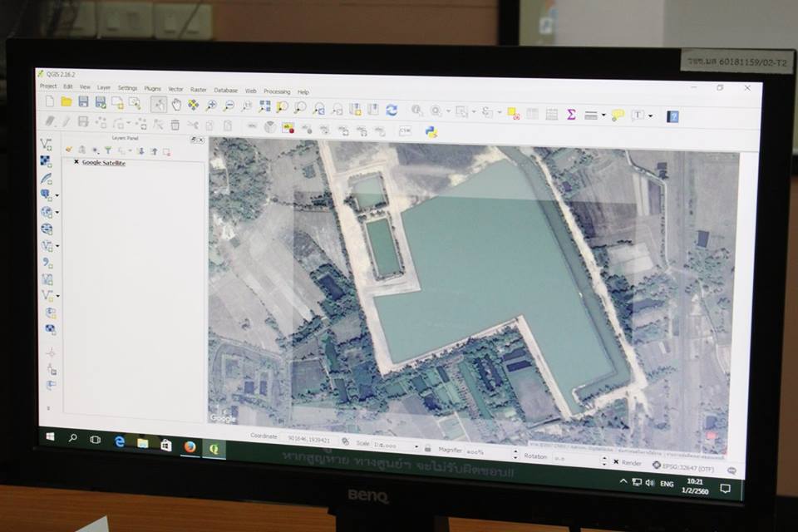The image size is (798, 532).
Task: Open the Plugins menu
Action: (152, 88)
